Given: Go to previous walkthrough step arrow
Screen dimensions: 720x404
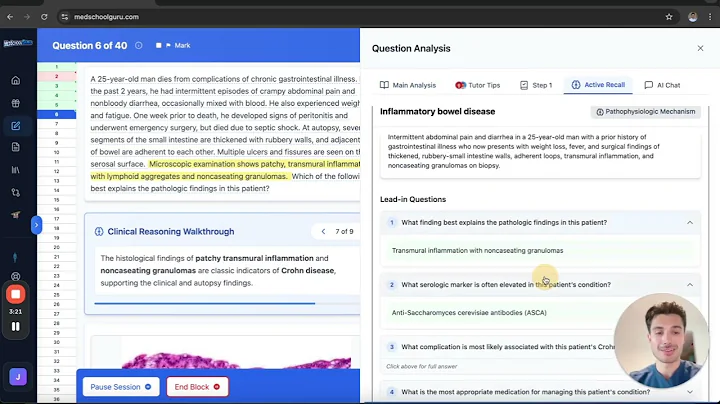Looking at the screenshot, I should click(x=323, y=231).
